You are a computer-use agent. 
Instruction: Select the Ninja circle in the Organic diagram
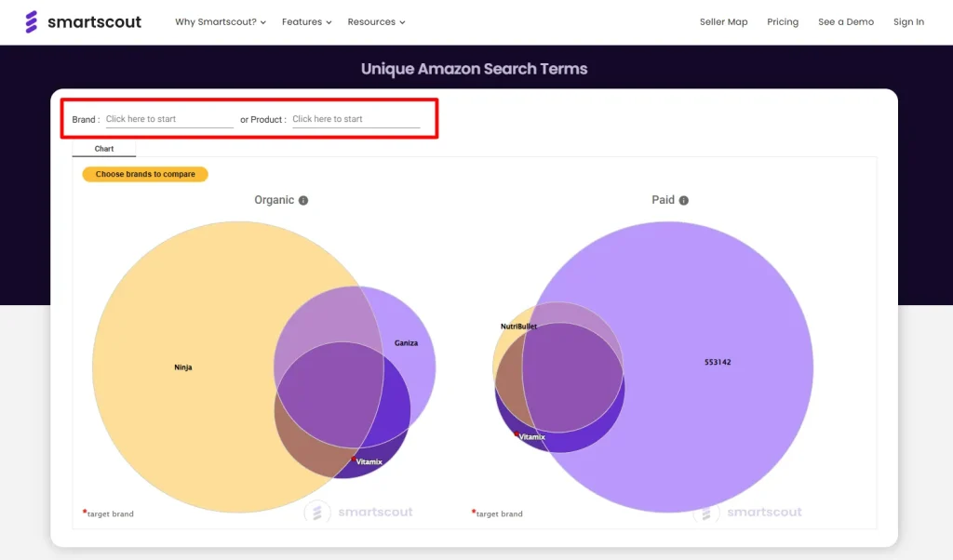pyautogui.click(x=184, y=367)
